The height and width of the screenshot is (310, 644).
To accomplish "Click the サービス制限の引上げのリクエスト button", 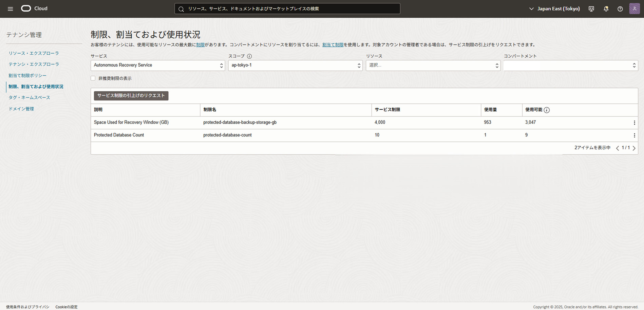I will point(131,96).
